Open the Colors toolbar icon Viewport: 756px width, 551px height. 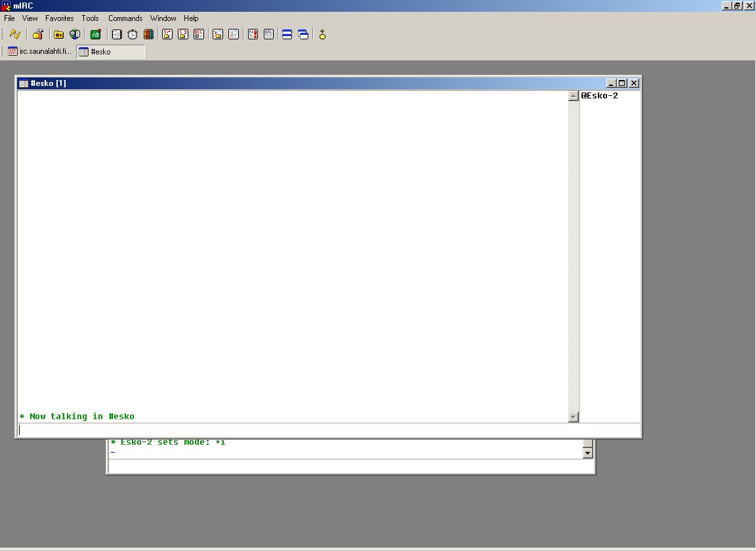click(148, 34)
